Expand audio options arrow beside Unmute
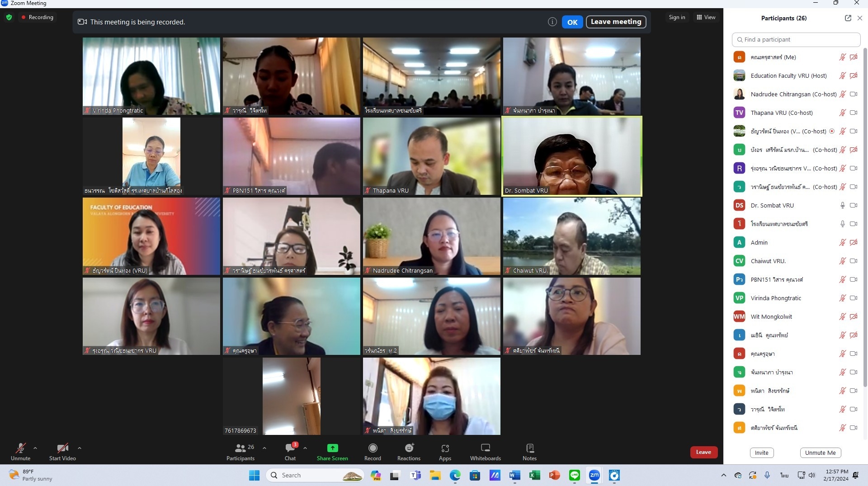868x486 pixels. [x=35, y=448]
